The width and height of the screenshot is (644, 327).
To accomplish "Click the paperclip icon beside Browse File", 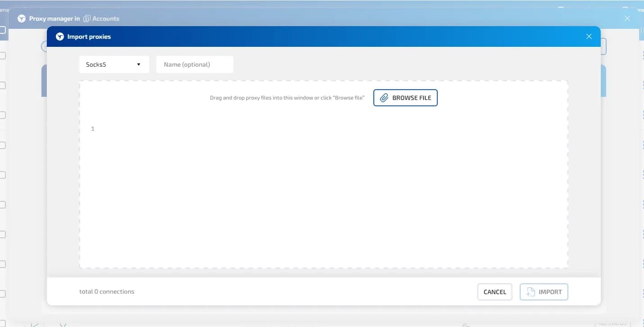I will coord(384,98).
